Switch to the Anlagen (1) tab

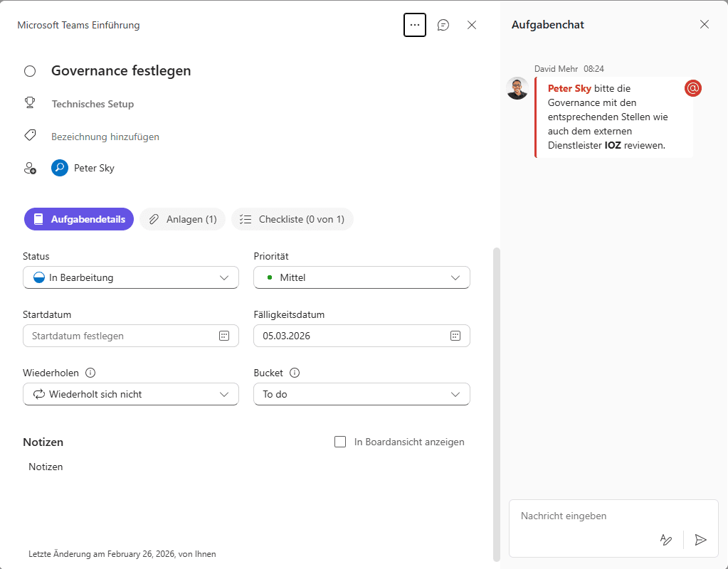pos(183,219)
